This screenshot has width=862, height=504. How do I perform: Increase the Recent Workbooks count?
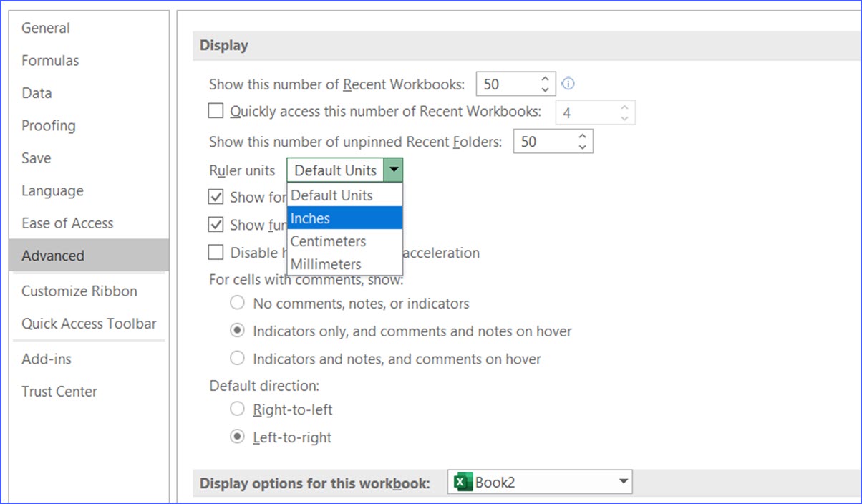(545, 78)
